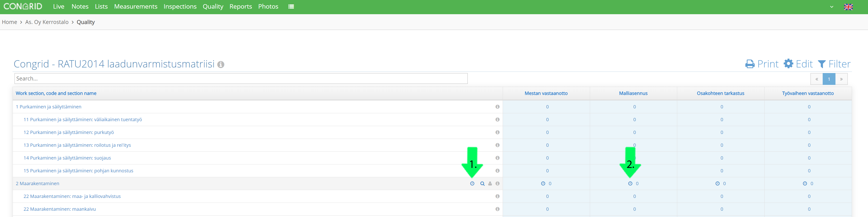
Task: Open info icon for row 12 purkutyö
Action: coord(497,132)
